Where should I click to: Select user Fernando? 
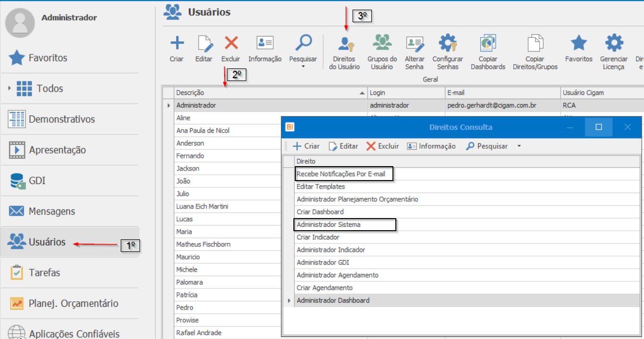[227, 156]
